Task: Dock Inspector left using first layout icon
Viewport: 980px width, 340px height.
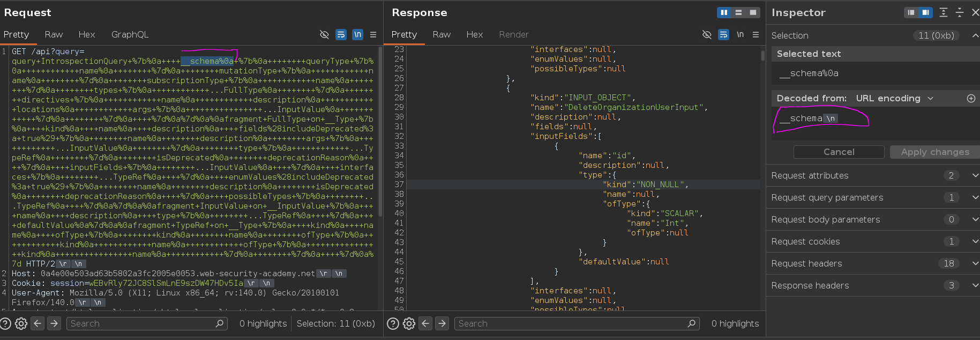Action: point(911,12)
